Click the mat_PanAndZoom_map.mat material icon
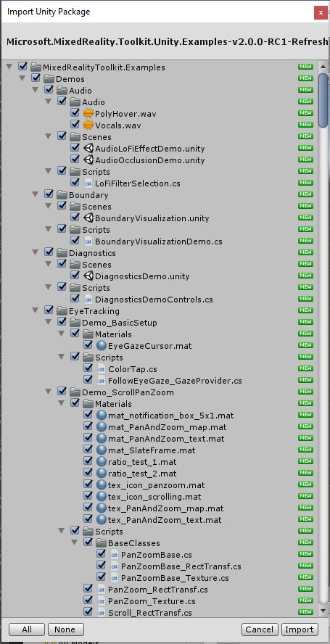Screen dimensions: 330x644 point(102,426)
